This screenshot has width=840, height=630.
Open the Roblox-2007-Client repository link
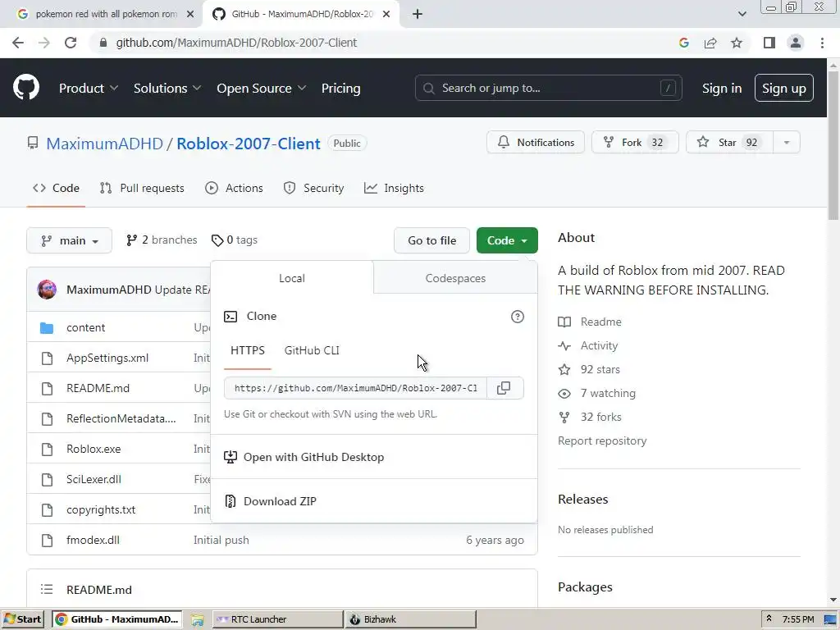coord(249,144)
